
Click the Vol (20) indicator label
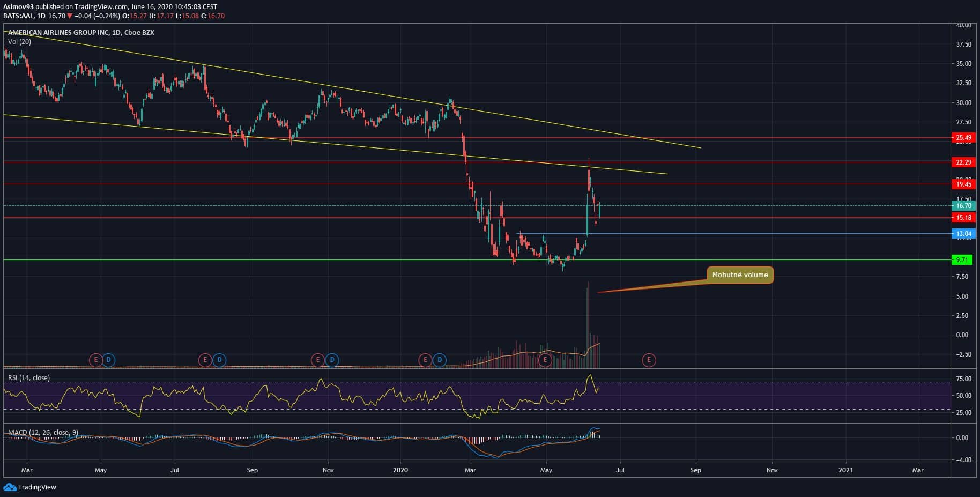(x=19, y=42)
